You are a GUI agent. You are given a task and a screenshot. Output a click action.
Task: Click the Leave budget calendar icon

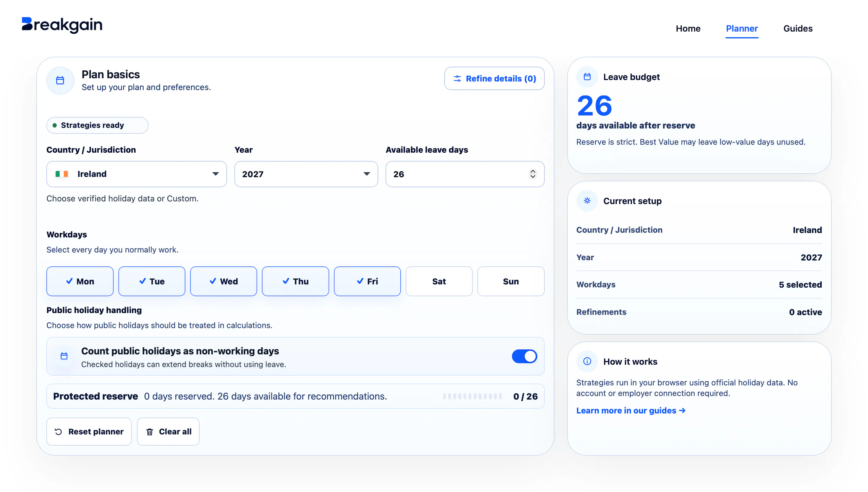587,77
